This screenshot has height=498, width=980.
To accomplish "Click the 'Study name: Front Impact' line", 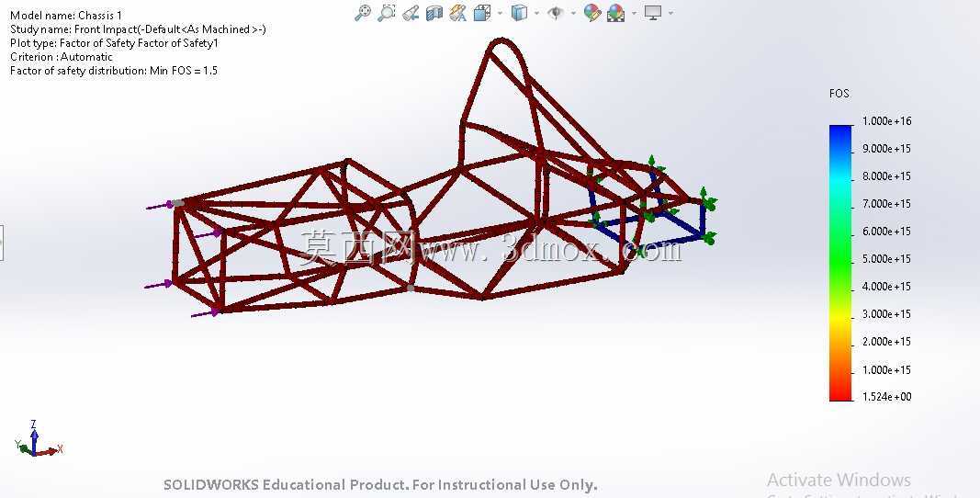I will tap(138, 28).
